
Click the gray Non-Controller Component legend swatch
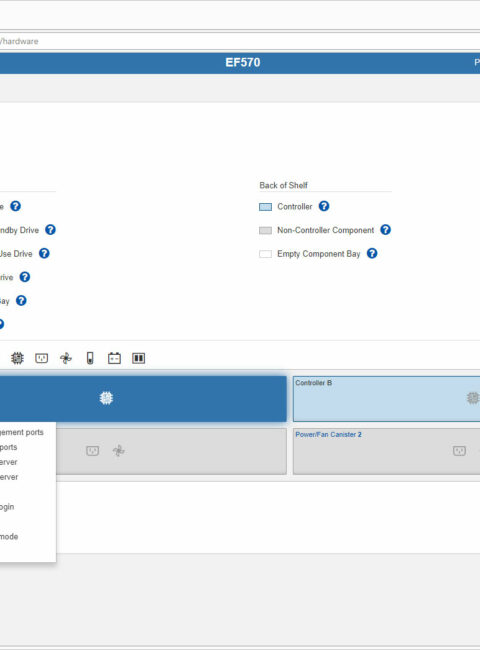[x=265, y=230]
